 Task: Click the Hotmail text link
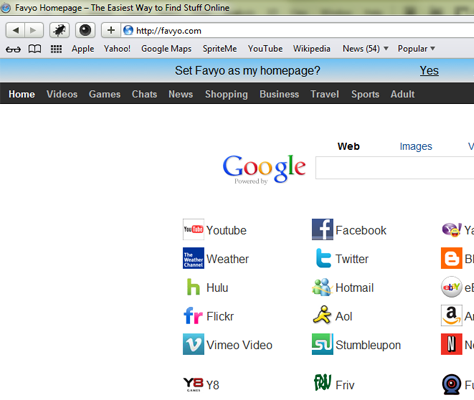point(354,288)
